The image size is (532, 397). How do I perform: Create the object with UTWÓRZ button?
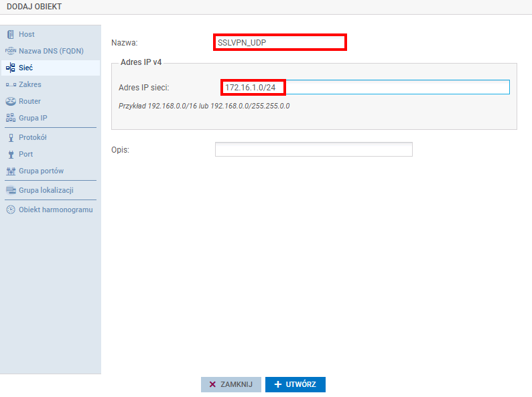tap(295, 384)
